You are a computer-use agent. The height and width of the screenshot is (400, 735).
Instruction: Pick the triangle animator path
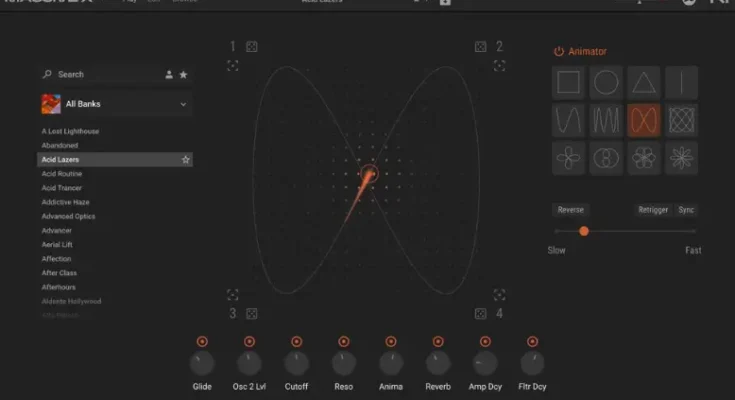click(644, 82)
